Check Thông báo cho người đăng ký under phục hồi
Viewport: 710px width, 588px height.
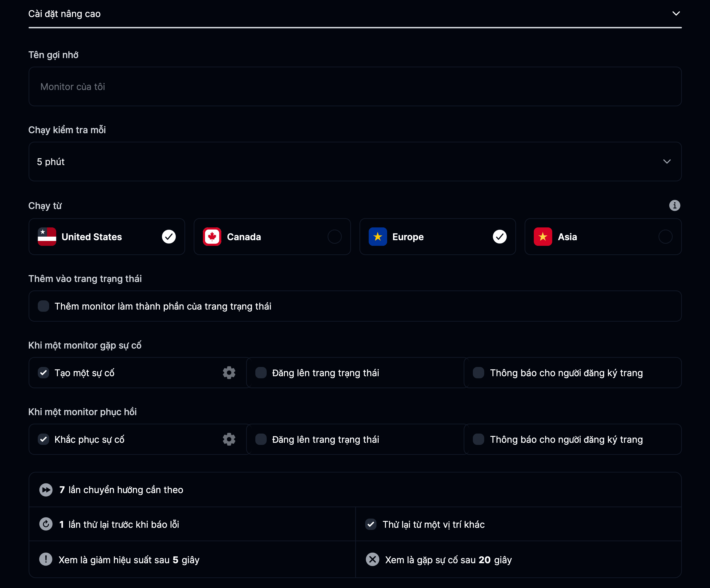(478, 439)
